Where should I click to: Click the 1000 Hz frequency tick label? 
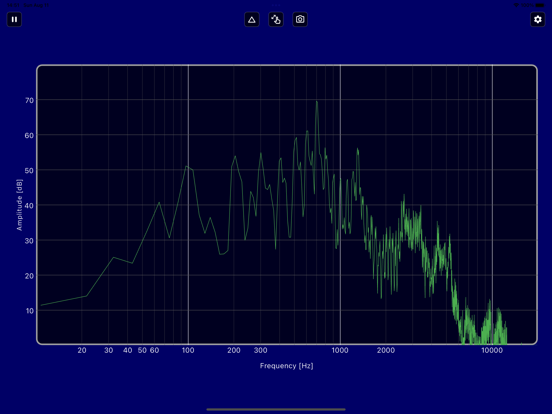[340, 350]
